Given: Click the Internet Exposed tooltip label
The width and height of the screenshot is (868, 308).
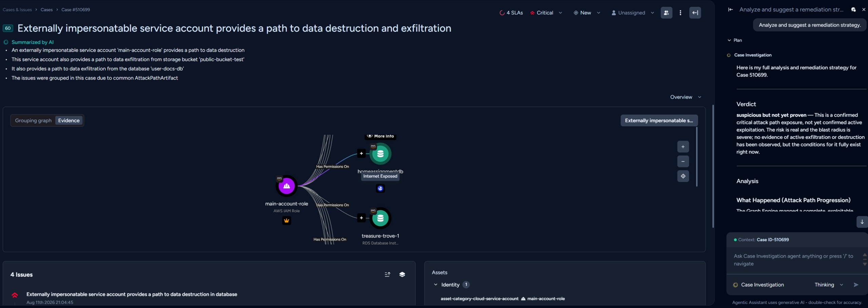Looking at the screenshot, I should point(380,176).
